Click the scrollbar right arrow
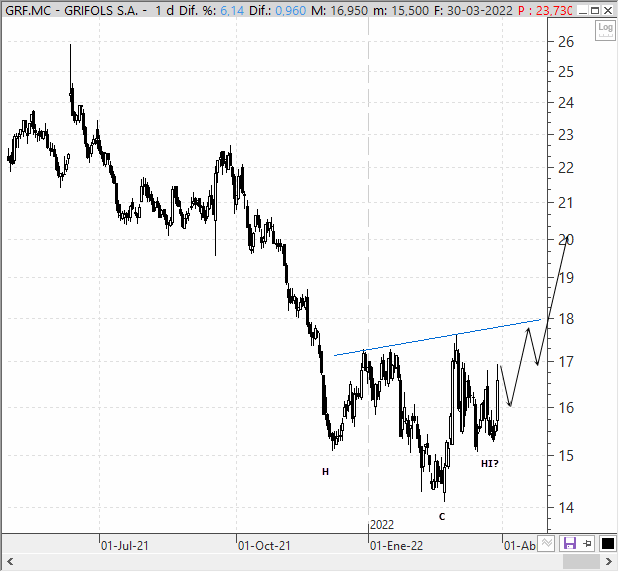Image resolution: width=619 pixels, height=572 pixels. click(x=608, y=562)
